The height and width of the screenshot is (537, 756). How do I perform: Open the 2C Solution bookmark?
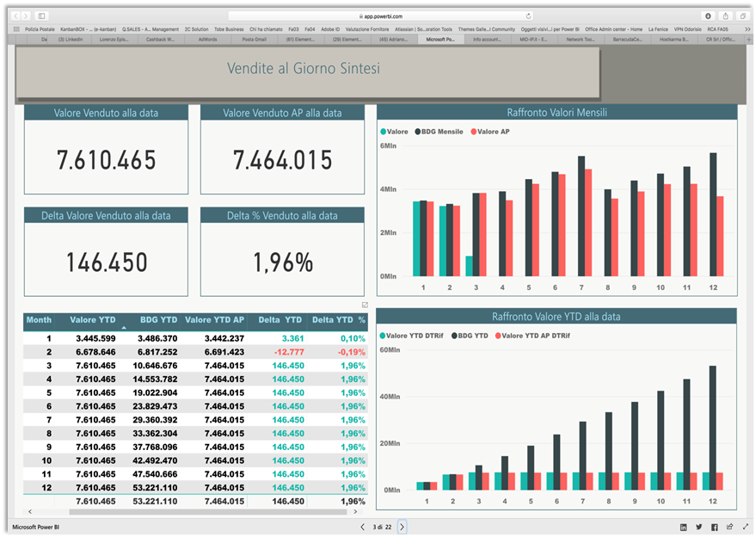[197, 29]
